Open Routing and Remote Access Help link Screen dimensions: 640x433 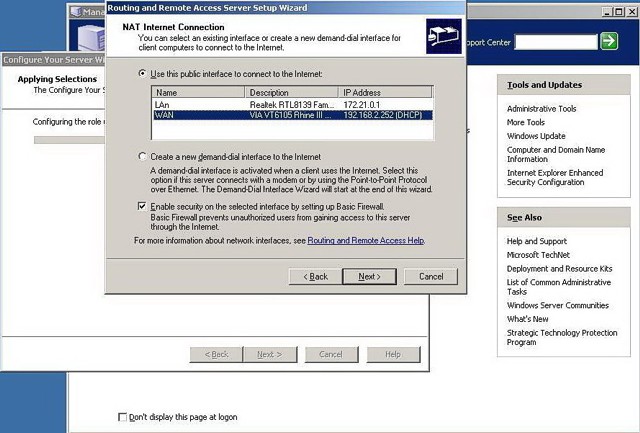pos(365,240)
